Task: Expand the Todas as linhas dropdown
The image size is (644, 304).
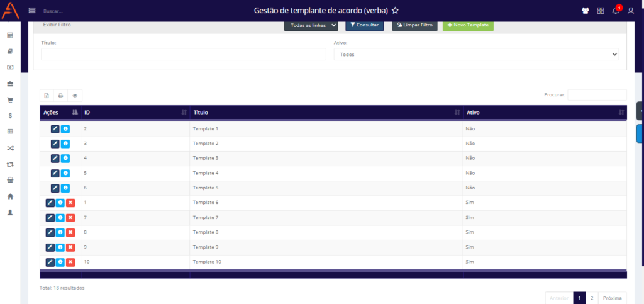Action: [311, 25]
